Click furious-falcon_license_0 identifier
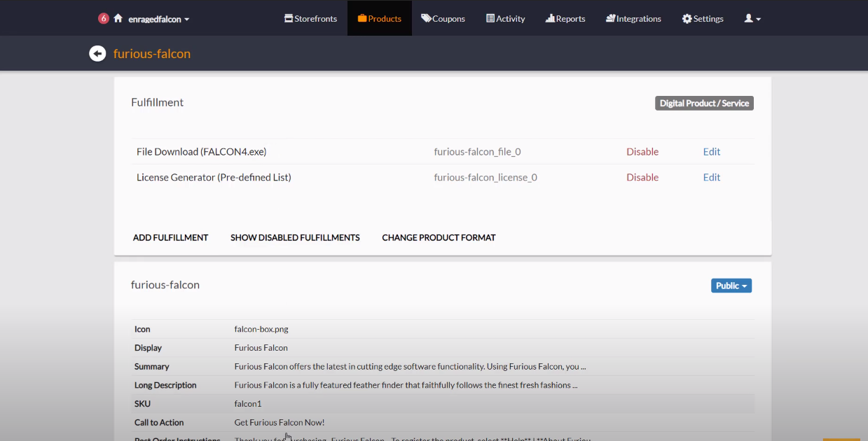 485,177
